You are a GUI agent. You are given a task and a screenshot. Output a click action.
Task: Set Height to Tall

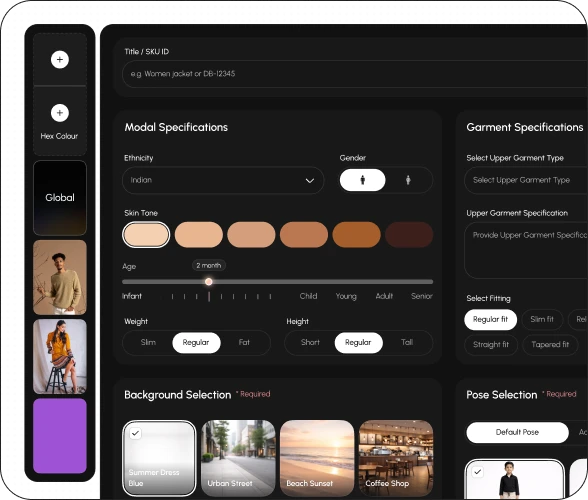click(x=407, y=342)
